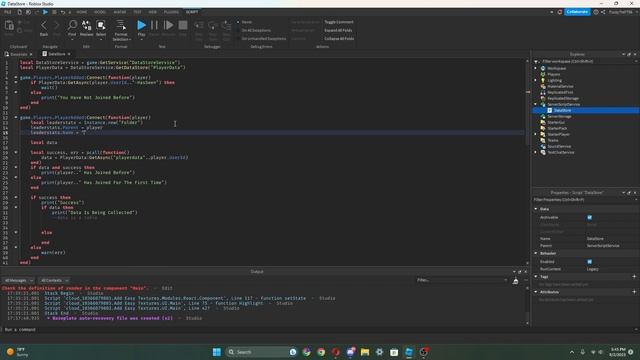The image size is (640, 360).
Task: Select Players in Explorer
Action: click(554, 74)
